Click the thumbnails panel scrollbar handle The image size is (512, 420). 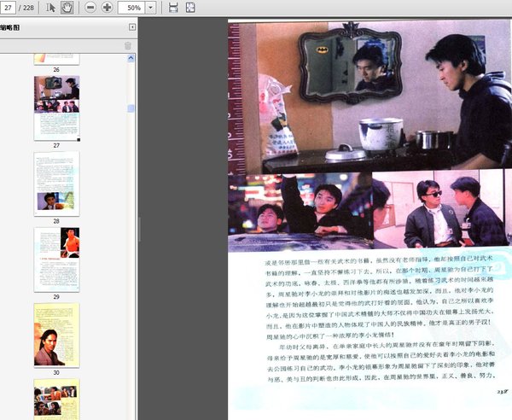(131, 108)
